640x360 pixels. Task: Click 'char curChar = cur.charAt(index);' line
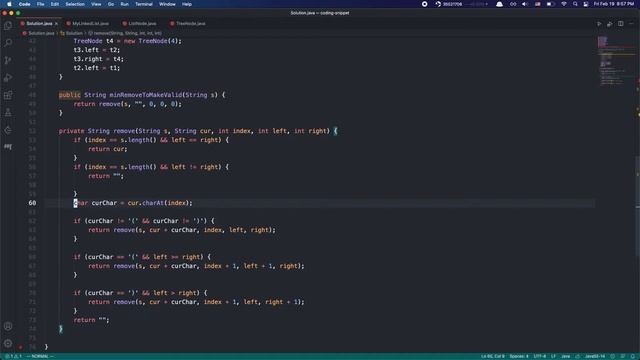133,203
